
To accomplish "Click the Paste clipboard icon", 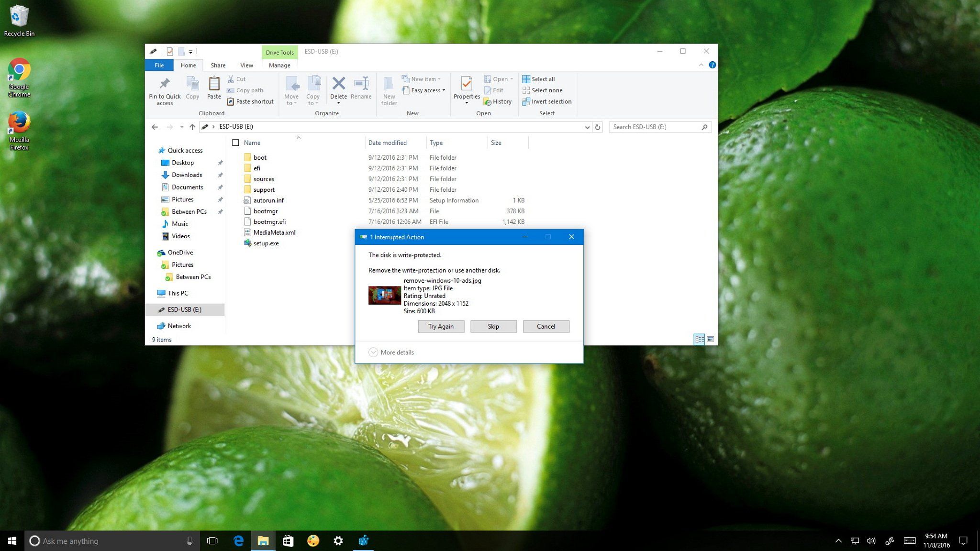I will pyautogui.click(x=214, y=85).
